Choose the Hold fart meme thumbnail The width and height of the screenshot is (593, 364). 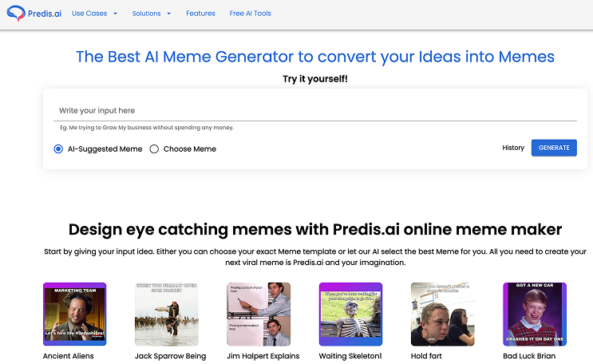click(x=443, y=314)
